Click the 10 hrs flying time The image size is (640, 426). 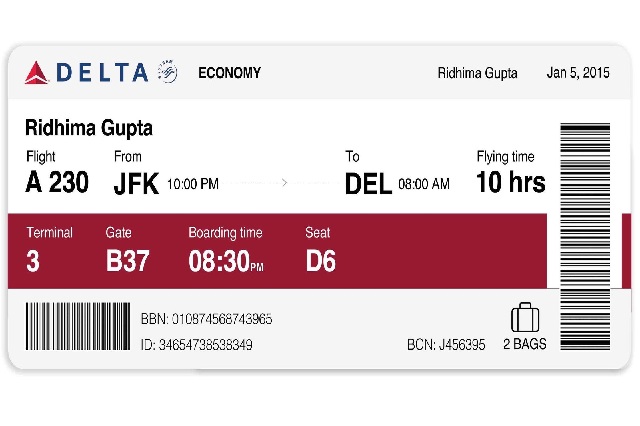click(x=511, y=182)
